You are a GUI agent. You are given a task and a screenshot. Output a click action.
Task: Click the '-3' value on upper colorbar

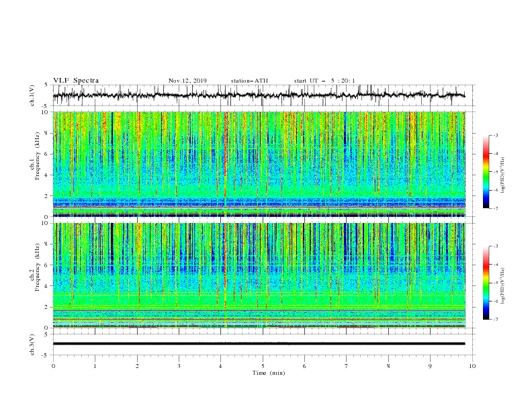495,135
